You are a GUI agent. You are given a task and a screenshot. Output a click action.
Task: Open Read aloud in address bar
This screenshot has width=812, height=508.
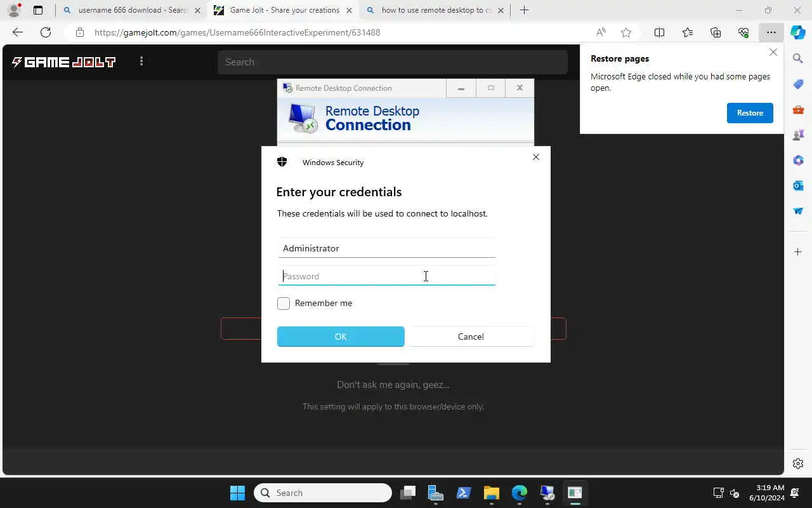coord(601,32)
